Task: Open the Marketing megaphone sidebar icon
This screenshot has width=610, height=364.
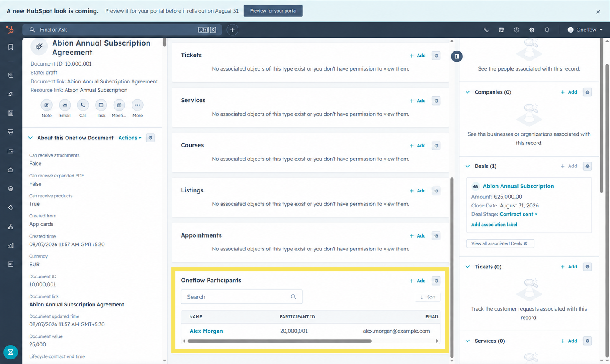Action: click(10, 94)
